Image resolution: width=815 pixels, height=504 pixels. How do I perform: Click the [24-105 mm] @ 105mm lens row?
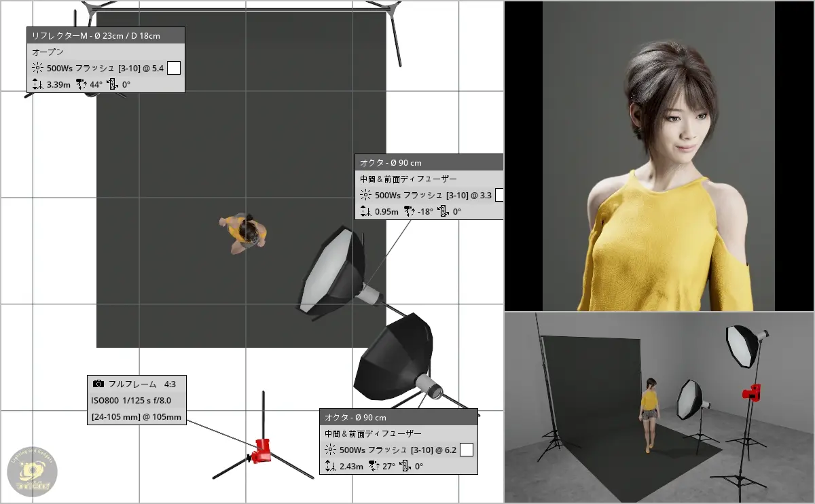coord(136,416)
